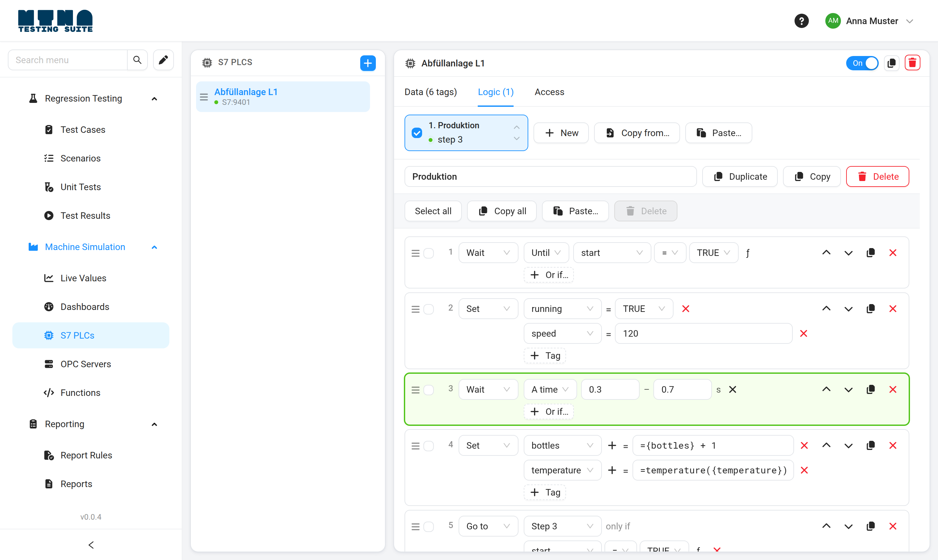This screenshot has height=560, width=938.
Task: Collapse sidebar with left arrow icon
Action: [x=91, y=544]
